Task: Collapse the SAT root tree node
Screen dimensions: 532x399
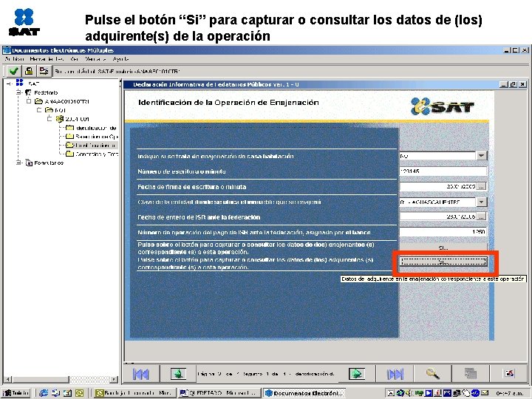Action: [9, 83]
